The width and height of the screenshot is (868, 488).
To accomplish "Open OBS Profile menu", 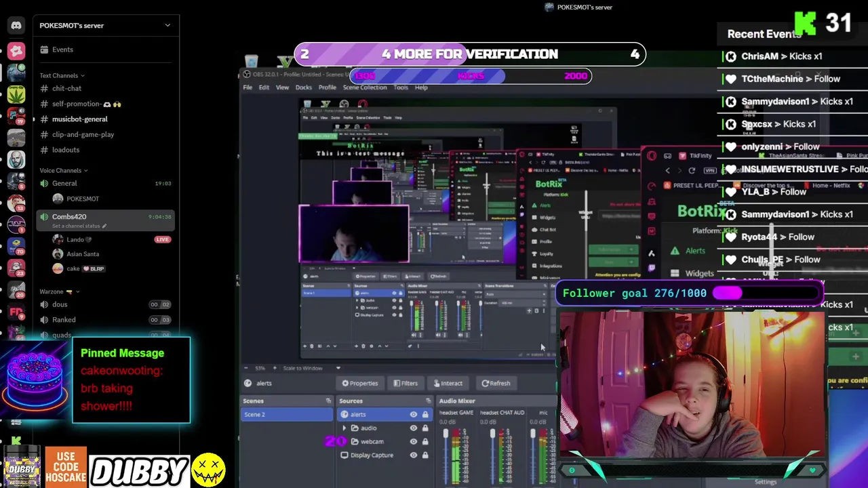I will pyautogui.click(x=328, y=87).
